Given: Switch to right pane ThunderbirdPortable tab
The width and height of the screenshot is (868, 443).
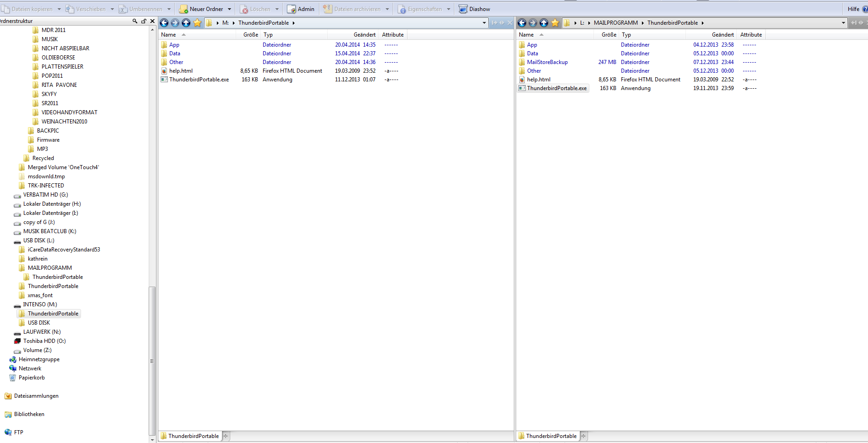Looking at the screenshot, I should click(548, 436).
